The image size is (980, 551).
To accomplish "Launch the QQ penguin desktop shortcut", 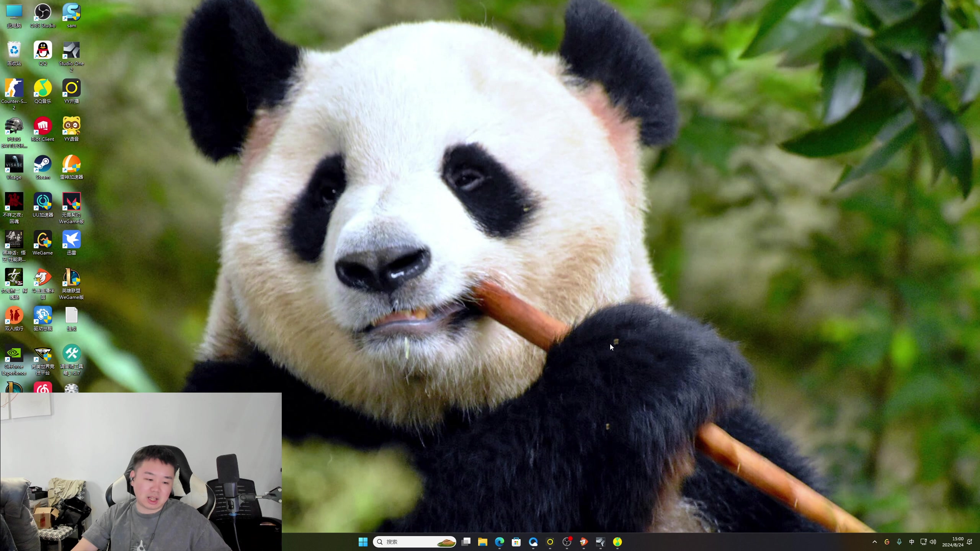I will (43, 54).
